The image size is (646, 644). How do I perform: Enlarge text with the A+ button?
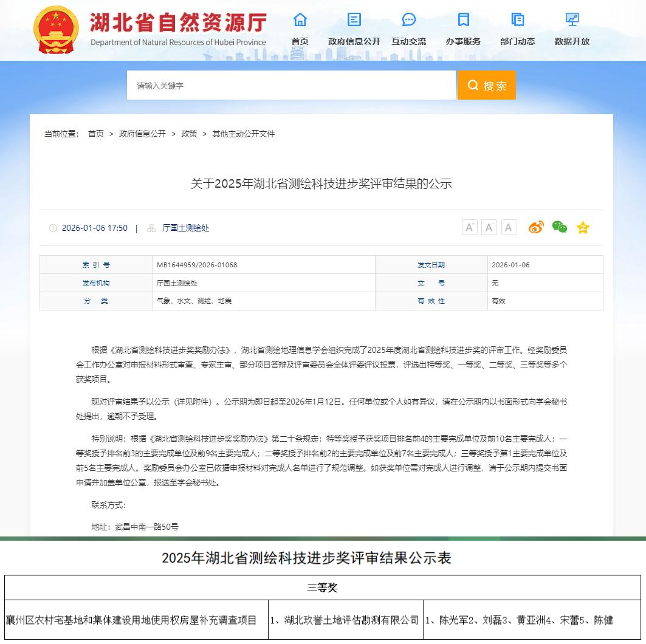tap(469, 227)
